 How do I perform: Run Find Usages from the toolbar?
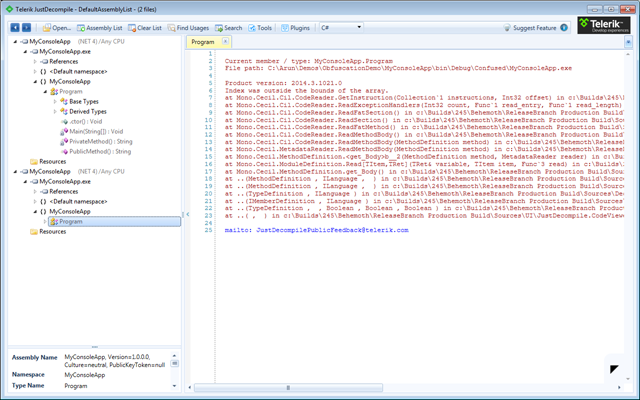coord(188,28)
